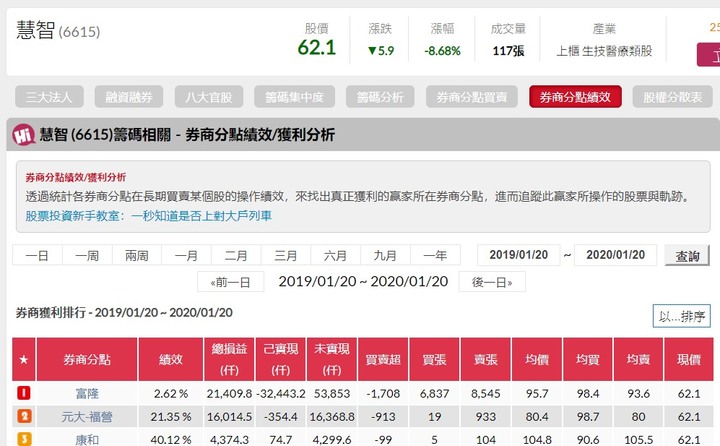Select the 一月 period
Image resolution: width=720 pixels, height=446 pixels.
(x=186, y=255)
